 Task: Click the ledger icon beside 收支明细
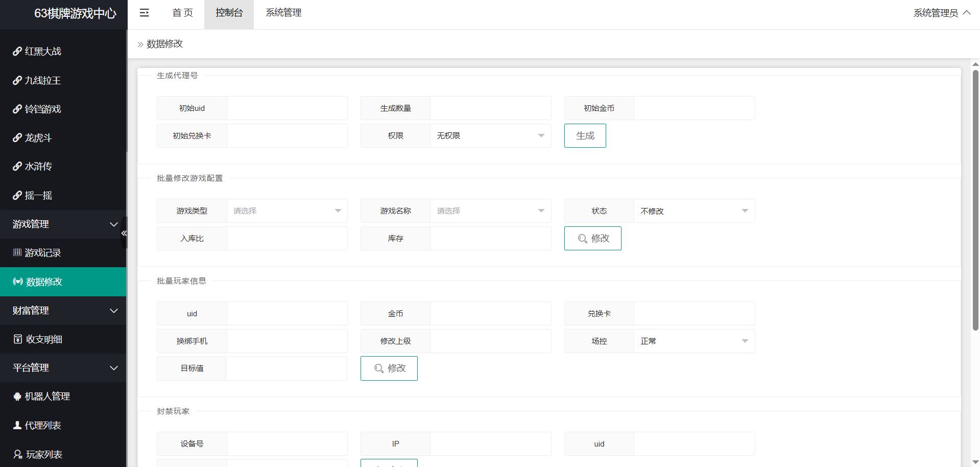(18, 339)
